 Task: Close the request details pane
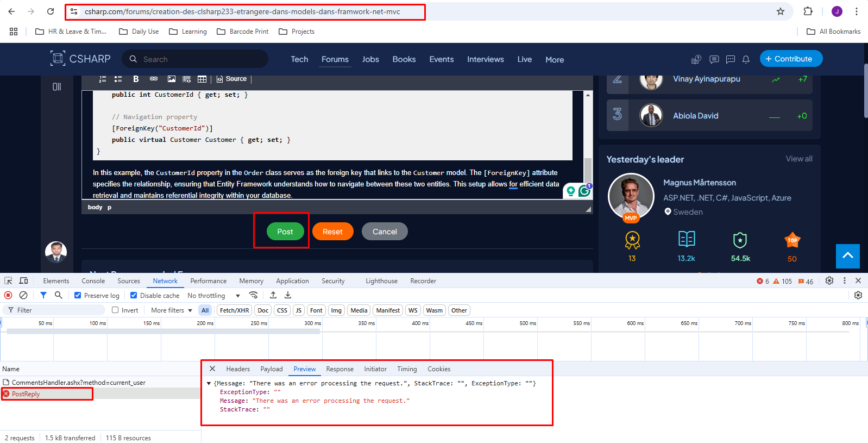[x=212, y=369]
